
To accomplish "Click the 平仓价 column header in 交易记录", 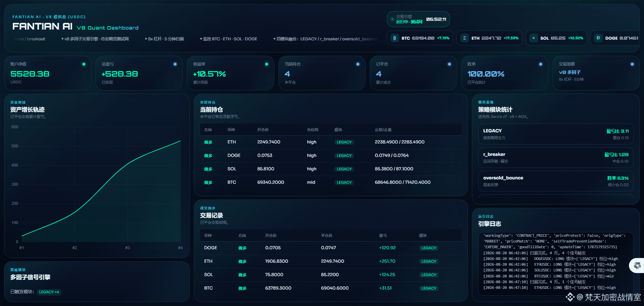I will [327, 235].
